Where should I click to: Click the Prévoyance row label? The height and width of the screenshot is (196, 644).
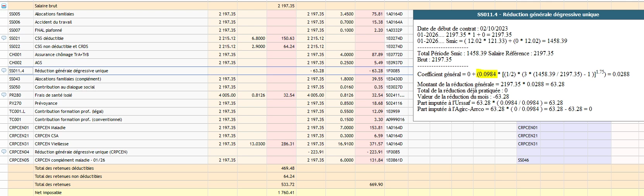pyautogui.click(x=46, y=103)
